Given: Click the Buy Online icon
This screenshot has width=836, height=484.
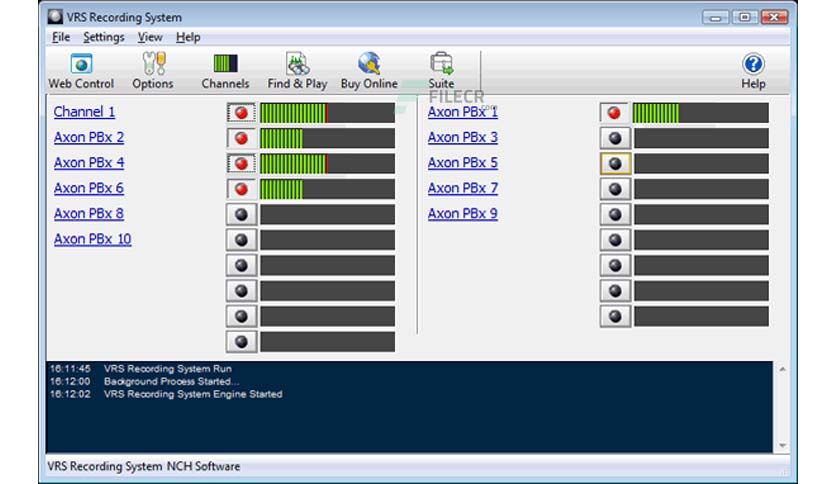Looking at the screenshot, I should (x=369, y=70).
